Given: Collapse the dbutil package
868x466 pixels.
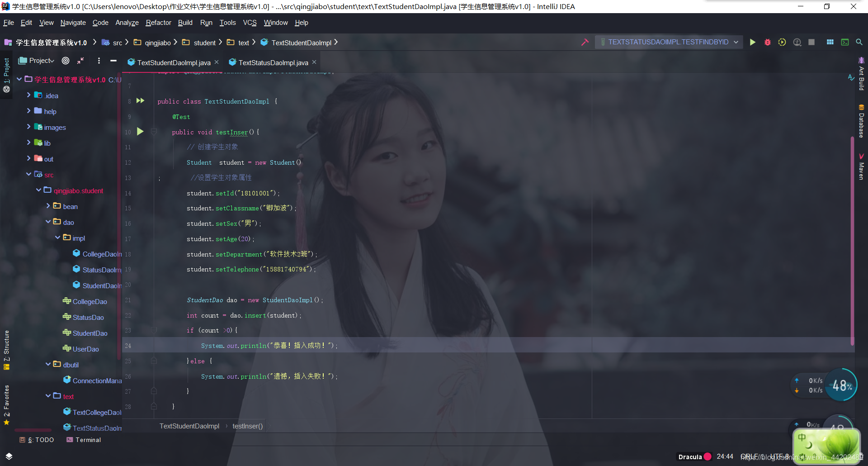Looking at the screenshot, I should click(48, 364).
